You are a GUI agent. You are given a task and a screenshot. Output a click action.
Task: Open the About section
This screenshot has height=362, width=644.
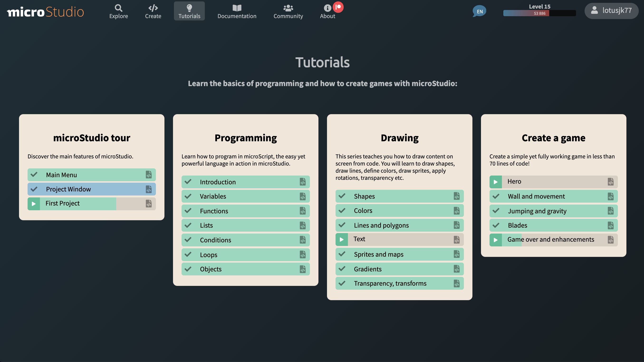click(x=327, y=11)
